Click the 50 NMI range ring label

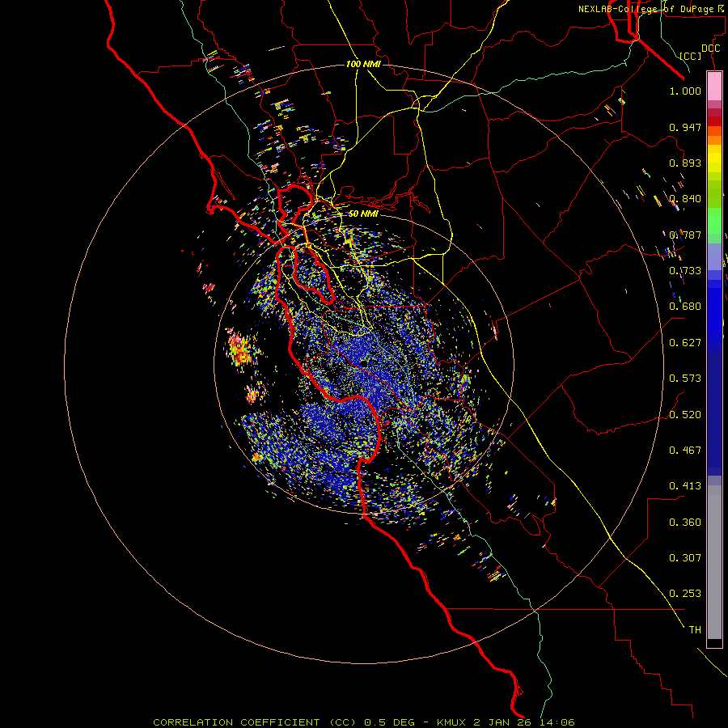[363, 214]
